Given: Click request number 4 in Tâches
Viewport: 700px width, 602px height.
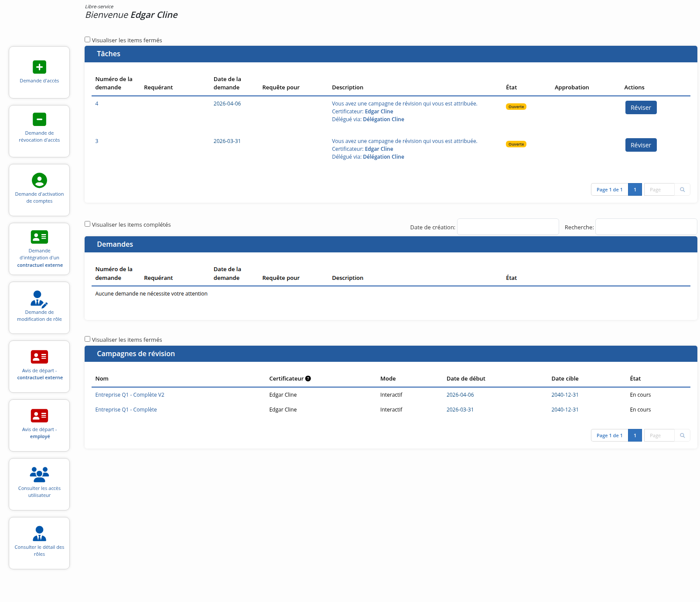Looking at the screenshot, I should click(x=97, y=104).
